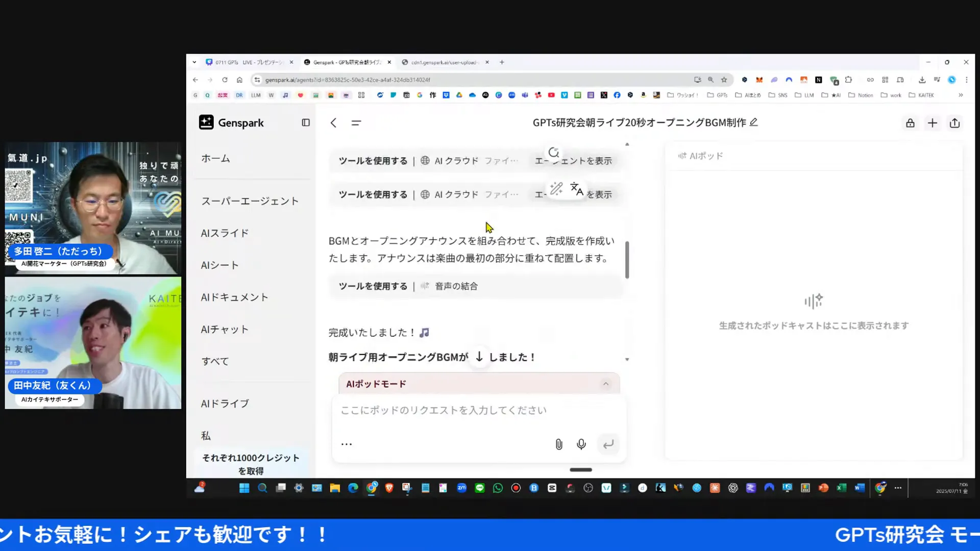Open the browser three-dot menu
This screenshot has width=980, height=551.
point(967,80)
